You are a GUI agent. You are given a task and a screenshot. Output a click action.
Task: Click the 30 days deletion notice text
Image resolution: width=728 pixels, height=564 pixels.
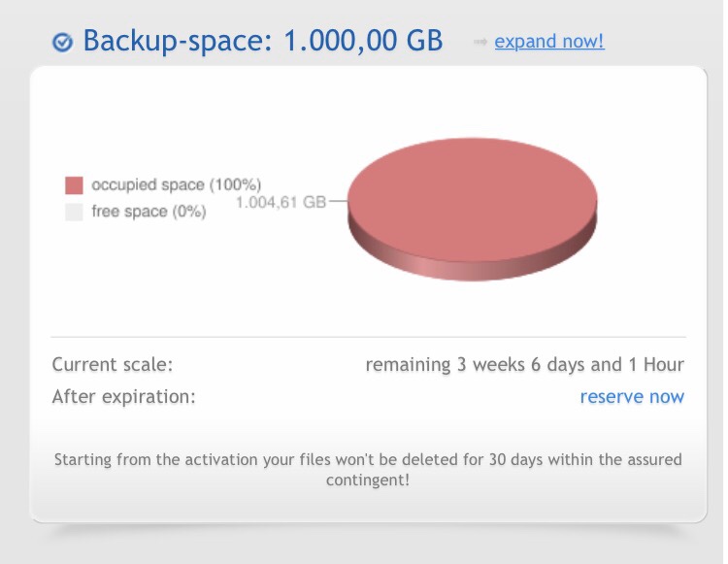[x=368, y=469]
